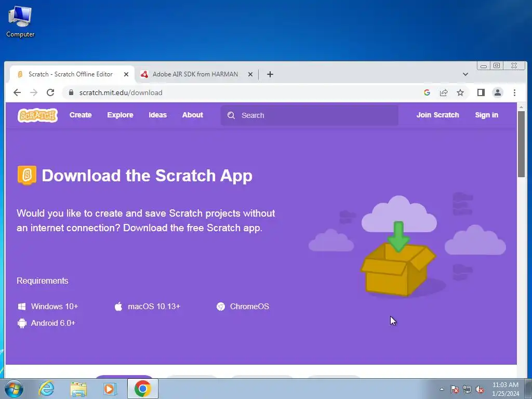Image resolution: width=532 pixels, height=399 pixels.
Task: Minimize the Chrome window
Action: (484, 66)
